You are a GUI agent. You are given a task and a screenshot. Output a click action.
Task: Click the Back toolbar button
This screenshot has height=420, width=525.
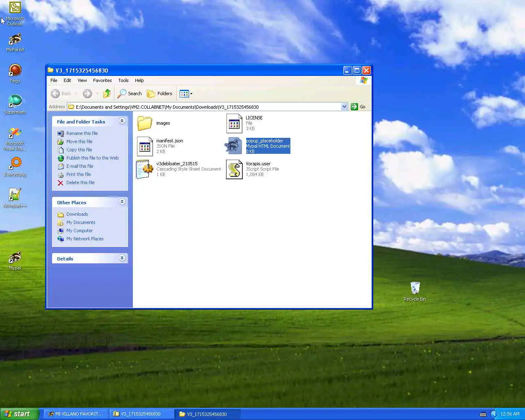tap(61, 94)
